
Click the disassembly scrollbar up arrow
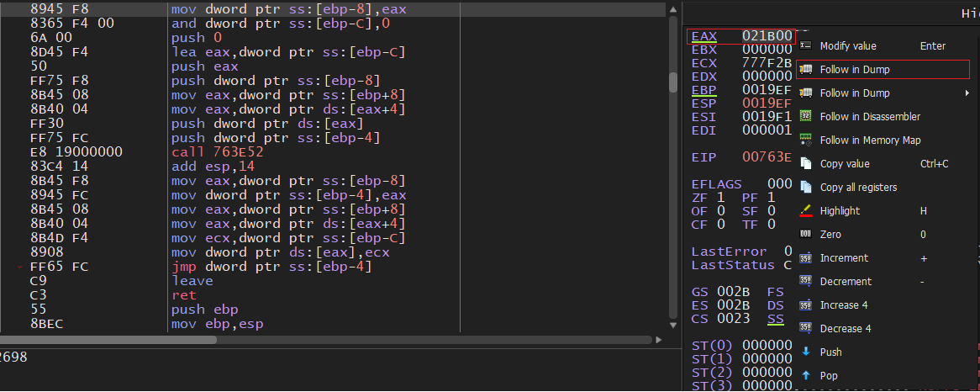[x=673, y=9]
